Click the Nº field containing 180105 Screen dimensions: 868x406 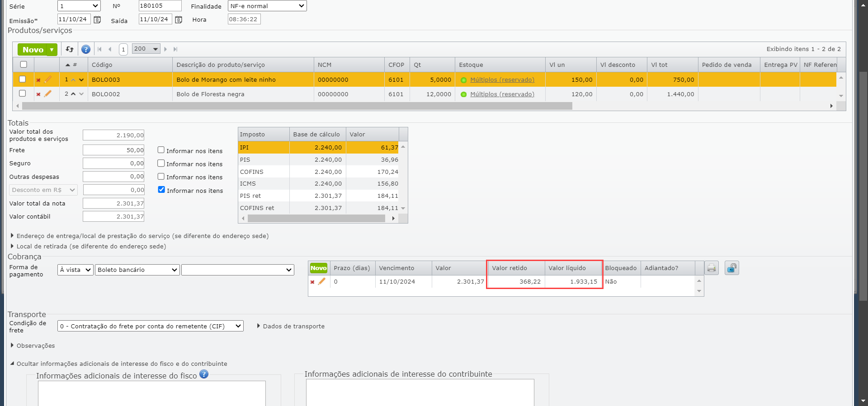coord(160,6)
